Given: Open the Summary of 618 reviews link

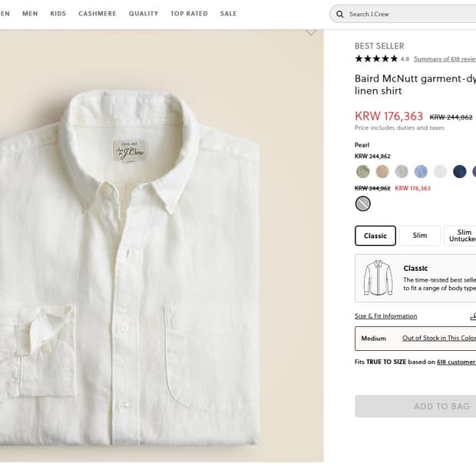Looking at the screenshot, I should pos(443,59).
